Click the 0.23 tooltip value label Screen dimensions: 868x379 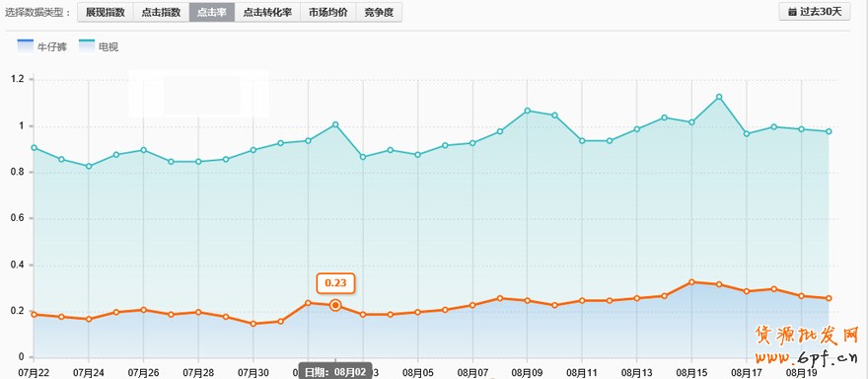[335, 283]
